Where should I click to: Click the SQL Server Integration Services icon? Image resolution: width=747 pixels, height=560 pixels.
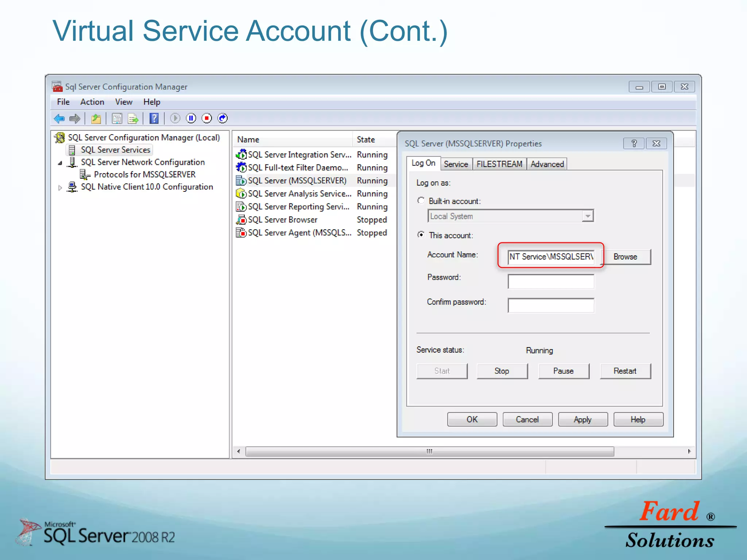[x=241, y=154]
